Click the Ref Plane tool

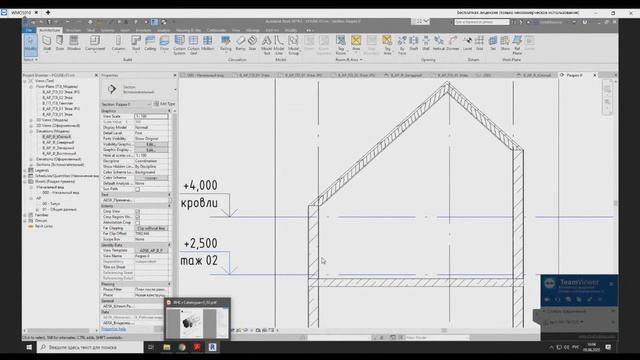pos(517,45)
